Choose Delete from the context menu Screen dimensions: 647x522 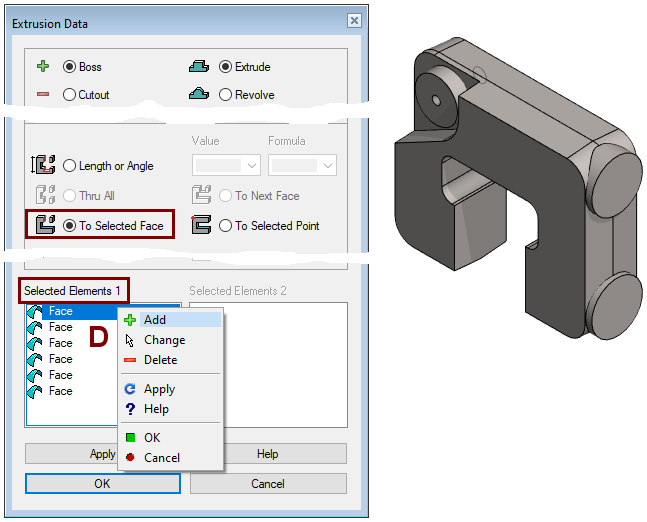coord(160,360)
